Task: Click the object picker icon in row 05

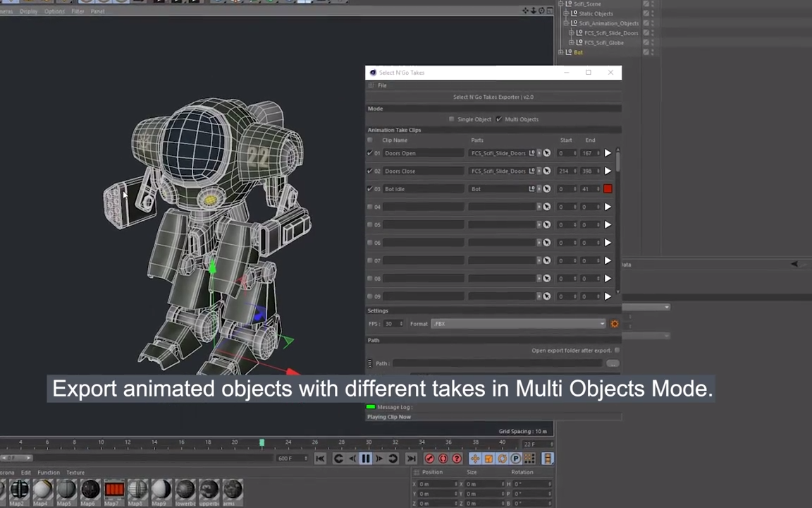Action: 547,225
